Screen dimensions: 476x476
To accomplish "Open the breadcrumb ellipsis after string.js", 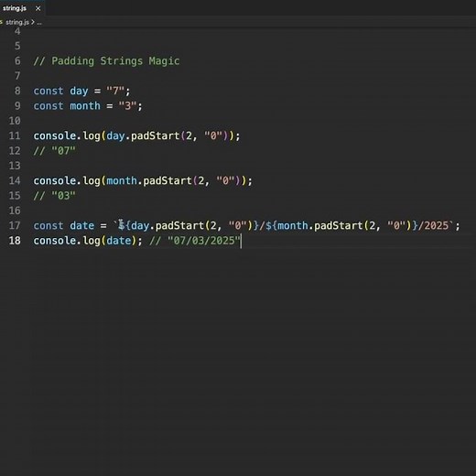I will (39, 23).
